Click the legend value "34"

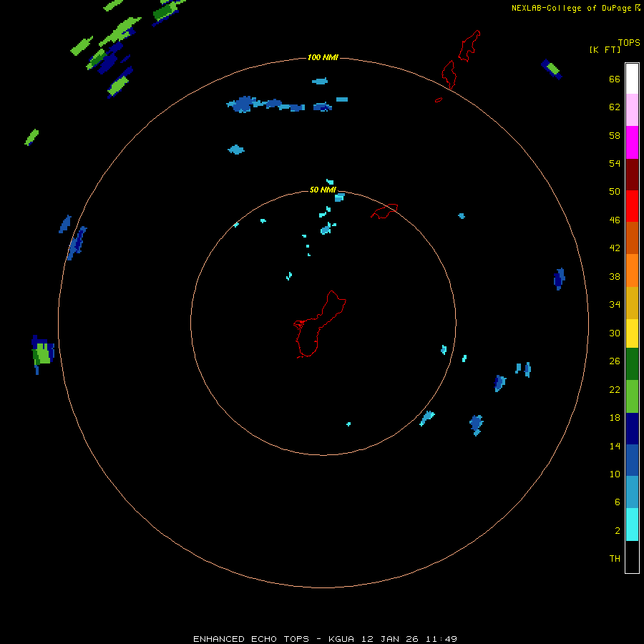(x=615, y=305)
